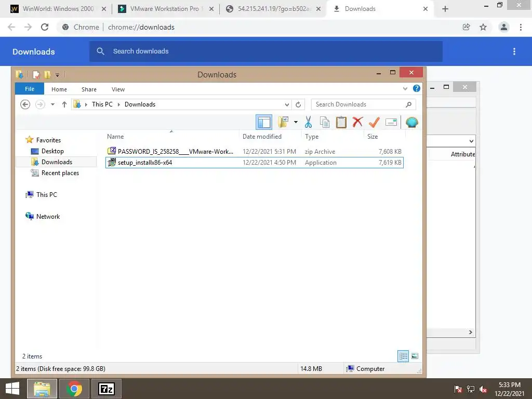Click the red X Delete icon
The width and height of the screenshot is (532, 399).
[357, 122]
